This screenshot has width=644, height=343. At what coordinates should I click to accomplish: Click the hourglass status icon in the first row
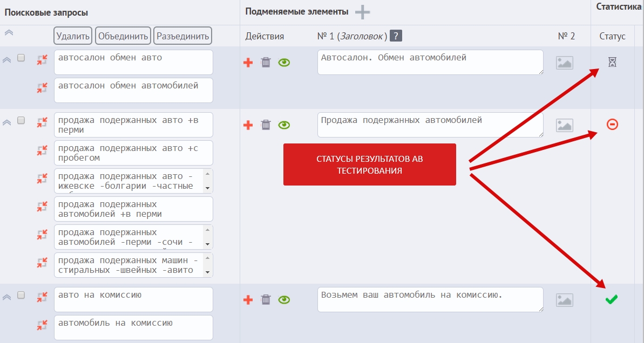coord(612,62)
